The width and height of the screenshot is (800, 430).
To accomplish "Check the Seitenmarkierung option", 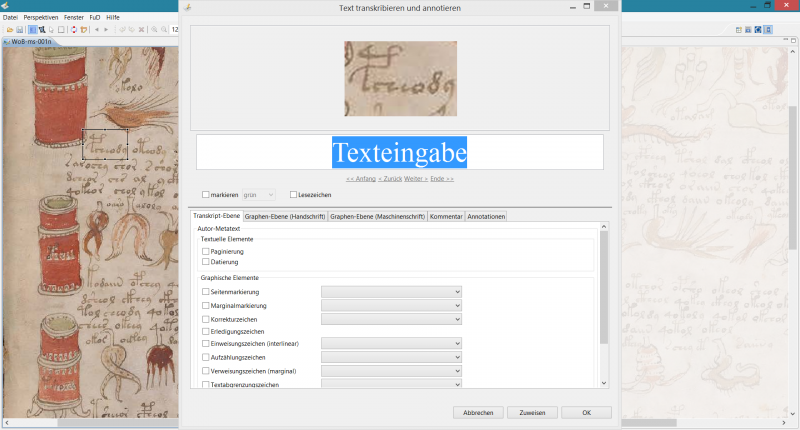I will (206, 292).
